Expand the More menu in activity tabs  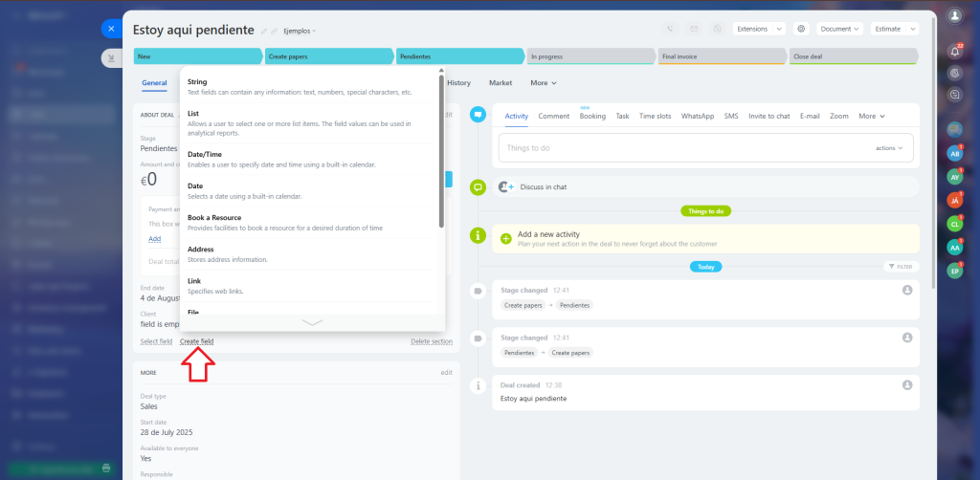pos(871,116)
